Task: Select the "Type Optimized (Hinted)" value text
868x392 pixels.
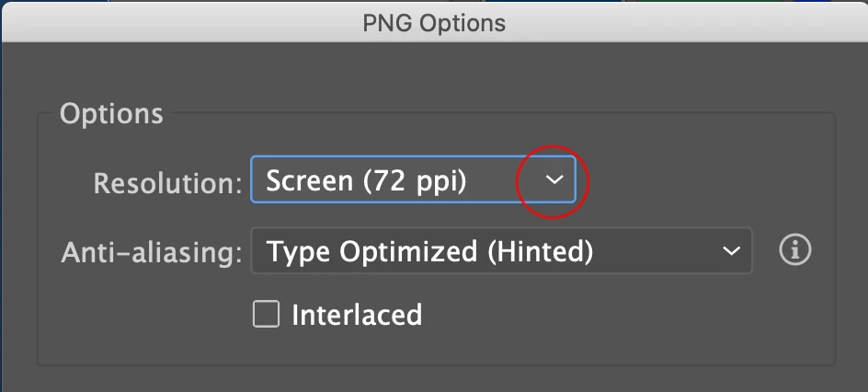Action: coord(429,250)
